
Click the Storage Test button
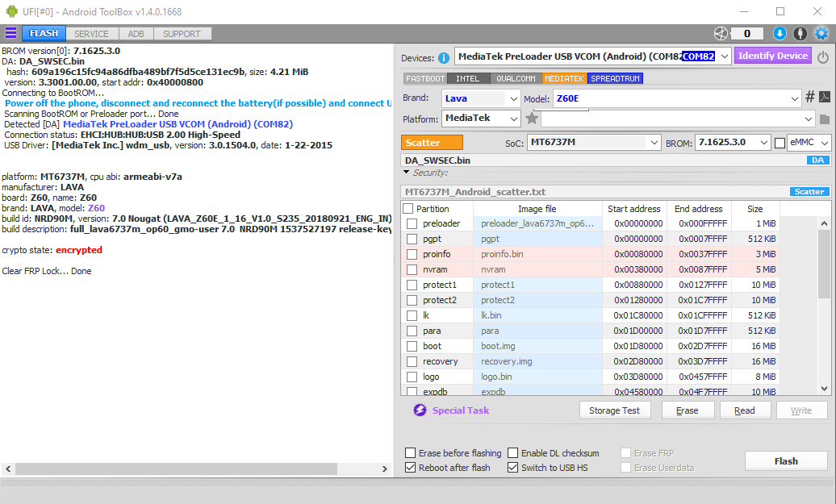[615, 410]
